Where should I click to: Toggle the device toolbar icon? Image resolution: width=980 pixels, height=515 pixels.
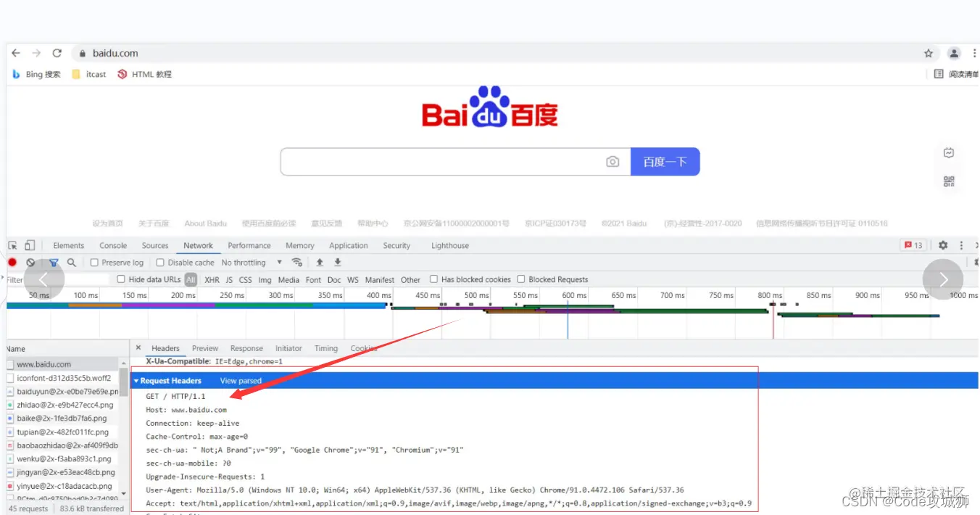click(x=30, y=245)
